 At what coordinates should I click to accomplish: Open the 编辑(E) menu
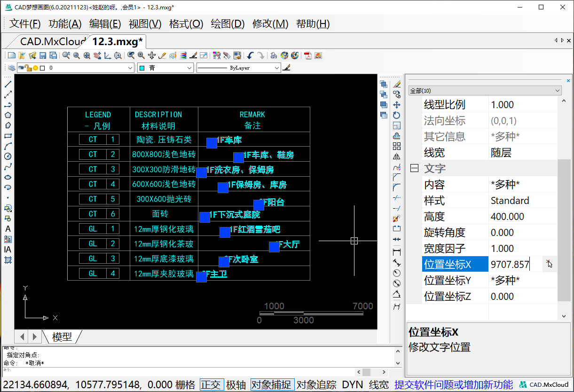click(105, 24)
